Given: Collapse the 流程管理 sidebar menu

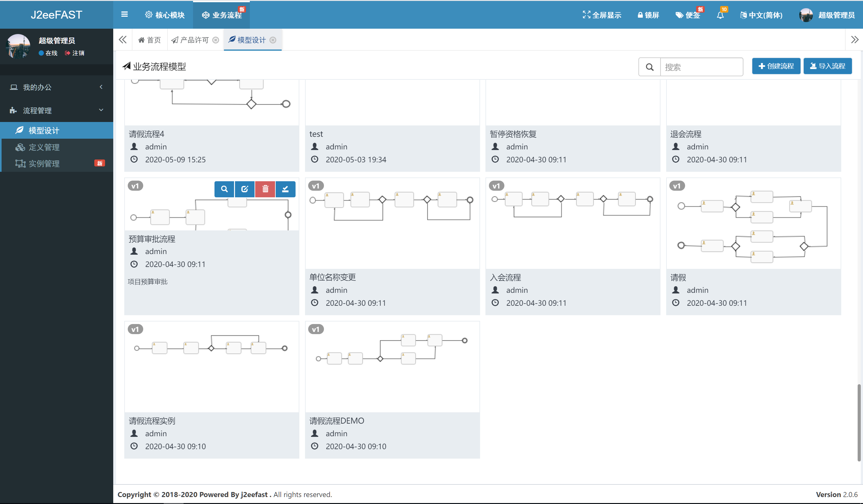Looking at the screenshot, I should point(56,110).
